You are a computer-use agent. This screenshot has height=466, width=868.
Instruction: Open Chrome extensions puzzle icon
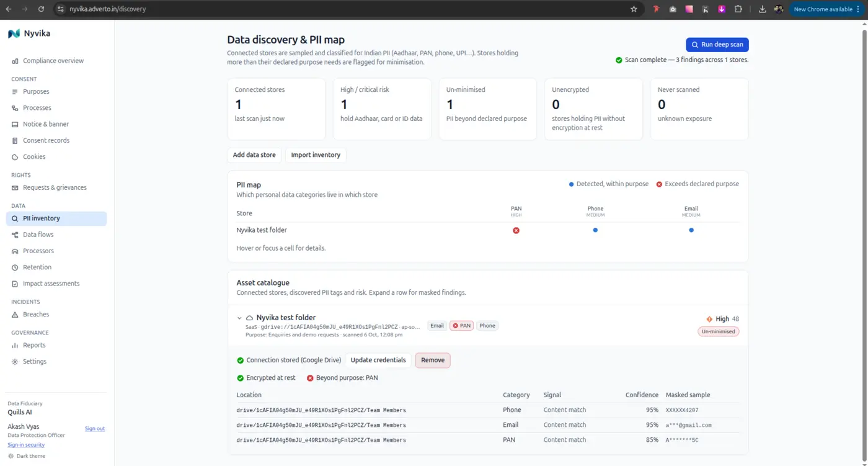click(x=738, y=9)
